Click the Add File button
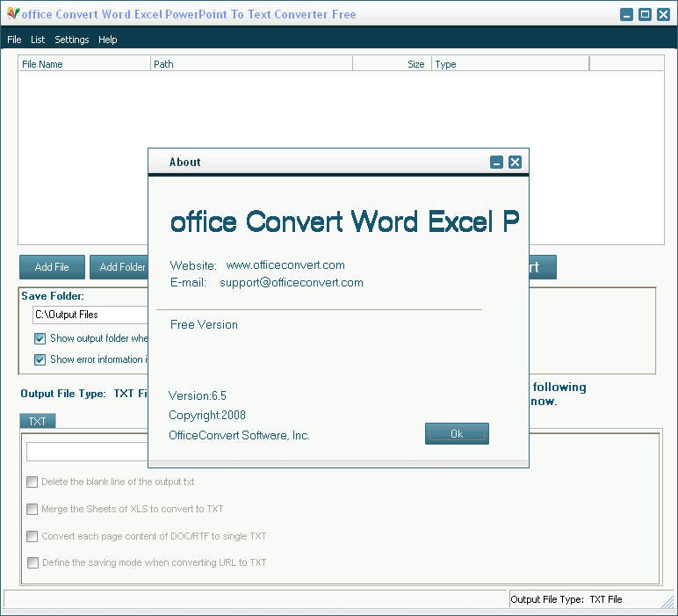The image size is (678, 616). click(52, 267)
